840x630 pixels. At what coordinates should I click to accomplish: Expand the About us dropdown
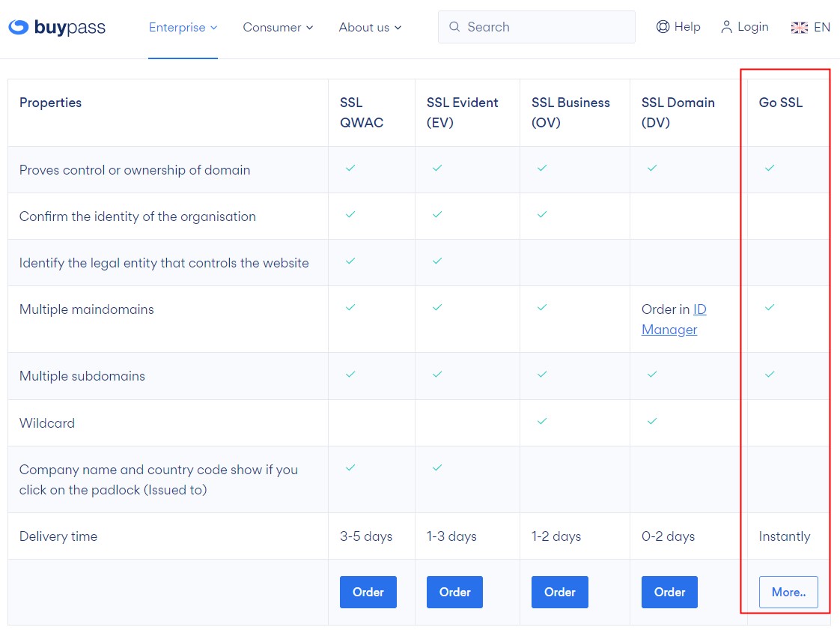point(370,28)
